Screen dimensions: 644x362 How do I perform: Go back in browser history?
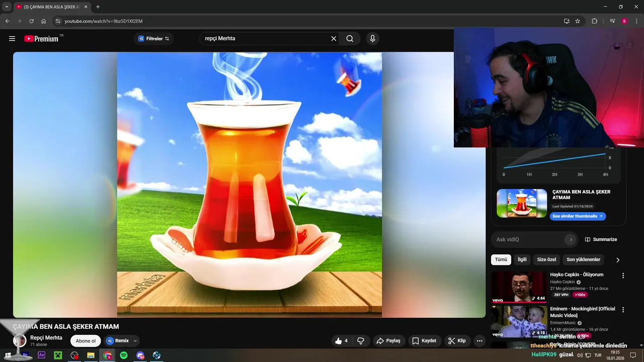click(x=7, y=21)
